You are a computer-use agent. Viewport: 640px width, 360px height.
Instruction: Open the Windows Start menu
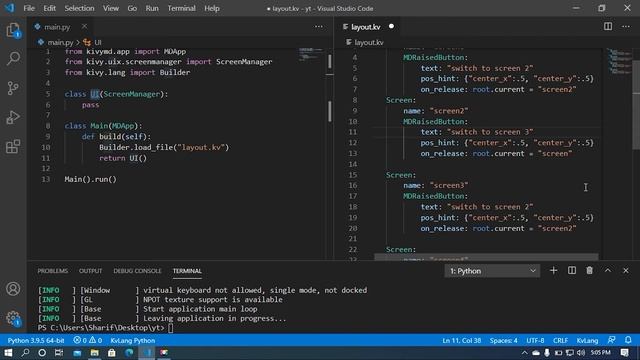(8, 353)
